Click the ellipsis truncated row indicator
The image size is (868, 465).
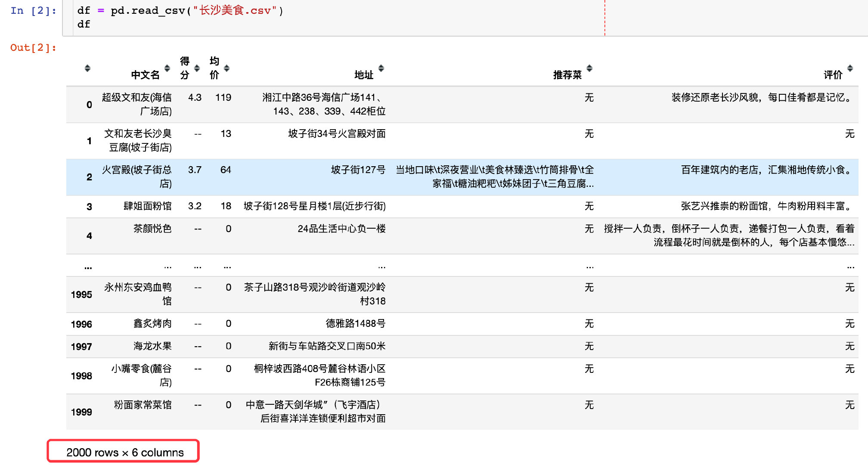click(x=88, y=267)
